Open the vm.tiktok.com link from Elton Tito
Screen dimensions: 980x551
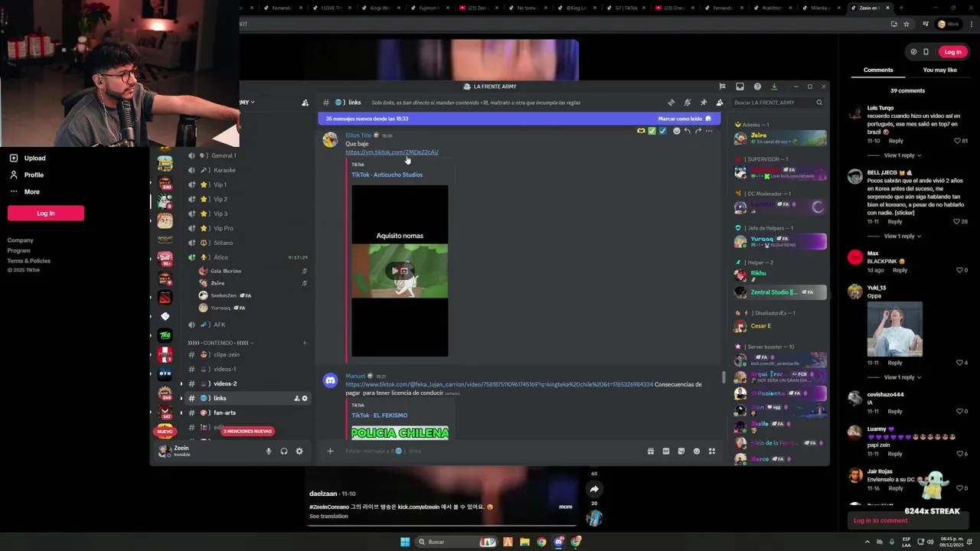392,152
